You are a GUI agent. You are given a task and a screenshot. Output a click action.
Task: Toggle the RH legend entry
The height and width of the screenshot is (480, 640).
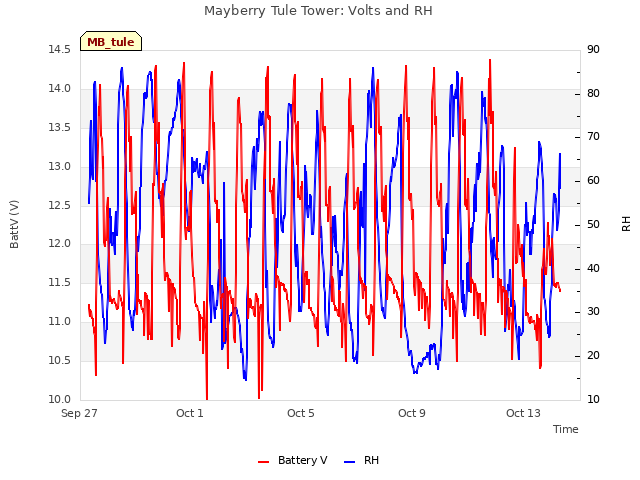click(x=361, y=460)
